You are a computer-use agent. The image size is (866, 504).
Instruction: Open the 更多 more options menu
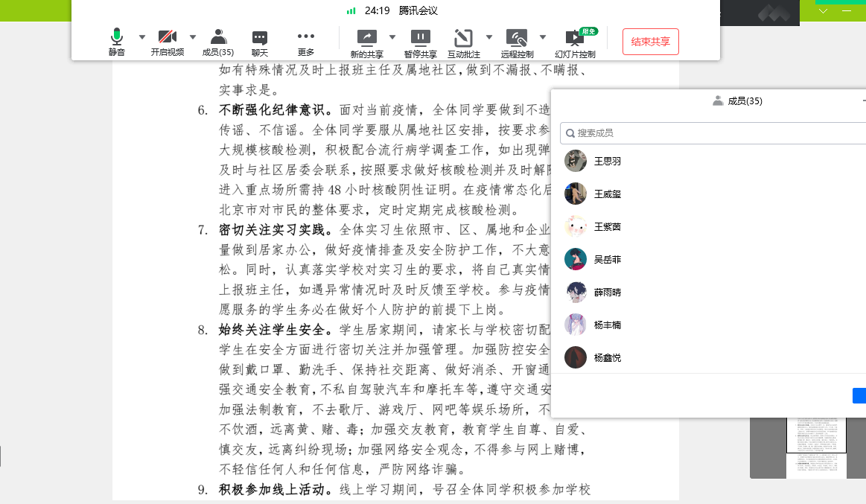(306, 42)
